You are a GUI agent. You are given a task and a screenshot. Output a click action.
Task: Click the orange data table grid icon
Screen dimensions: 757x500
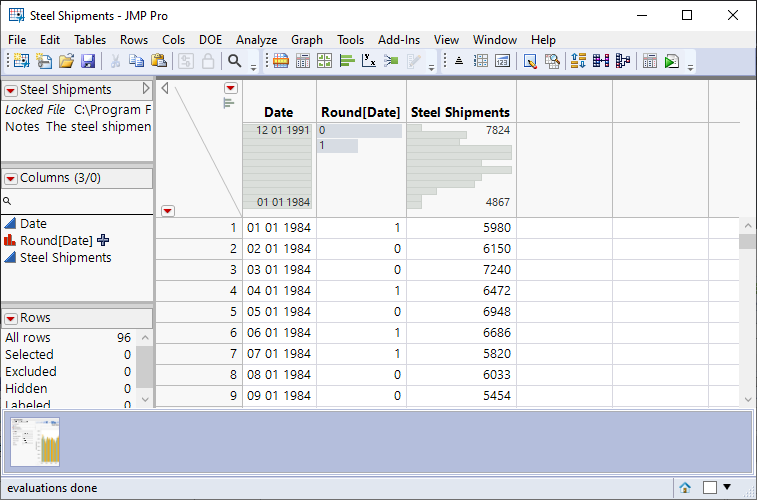281,61
